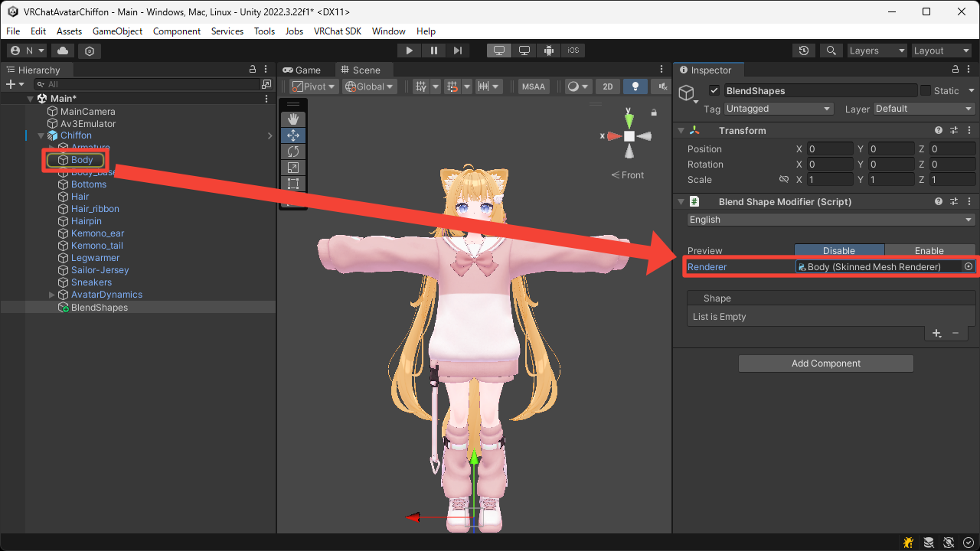
Task: Select the Hand view tool
Action: click(292, 119)
